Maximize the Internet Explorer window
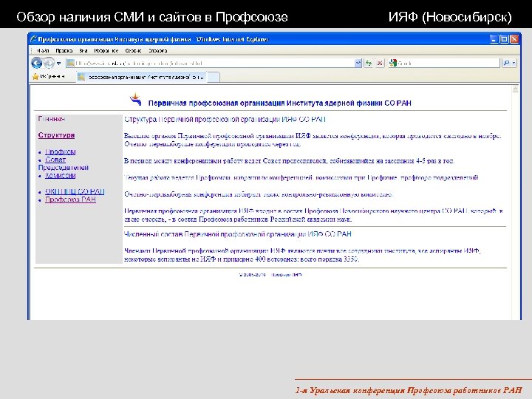Screen dimensions: 532x399 pyautogui.click(x=505, y=39)
